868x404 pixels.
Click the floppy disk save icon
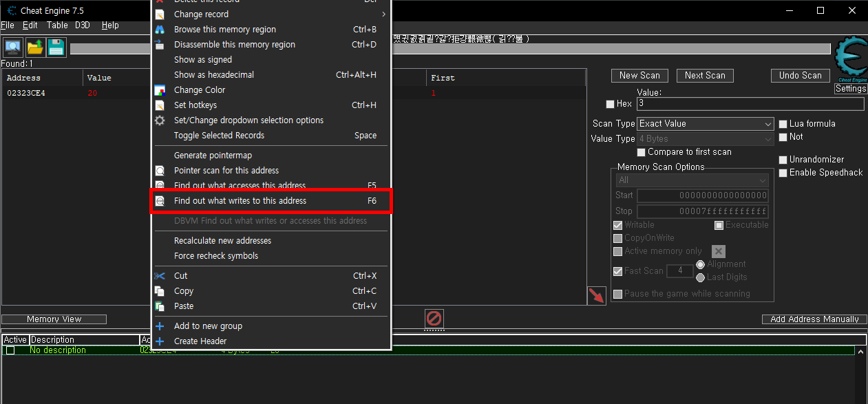click(56, 47)
